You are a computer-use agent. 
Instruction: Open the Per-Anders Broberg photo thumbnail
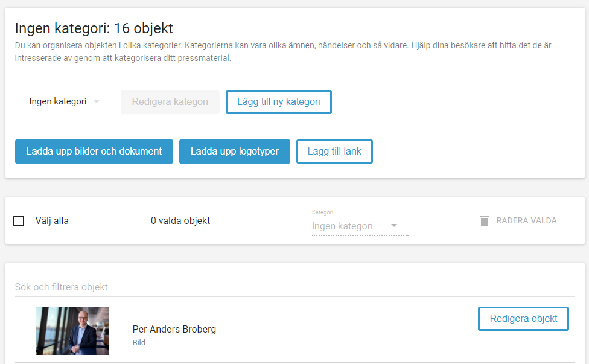pyautogui.click(x=72, y=331)
